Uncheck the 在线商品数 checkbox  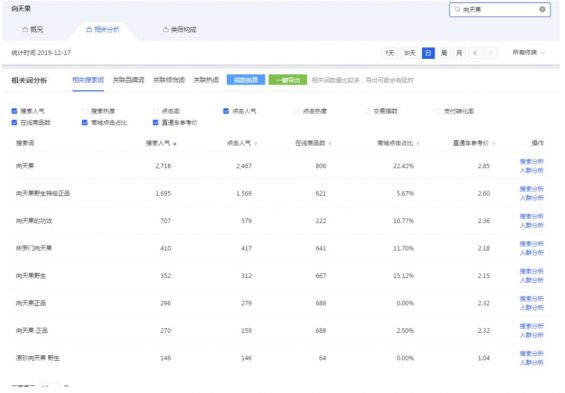(14, 122)
